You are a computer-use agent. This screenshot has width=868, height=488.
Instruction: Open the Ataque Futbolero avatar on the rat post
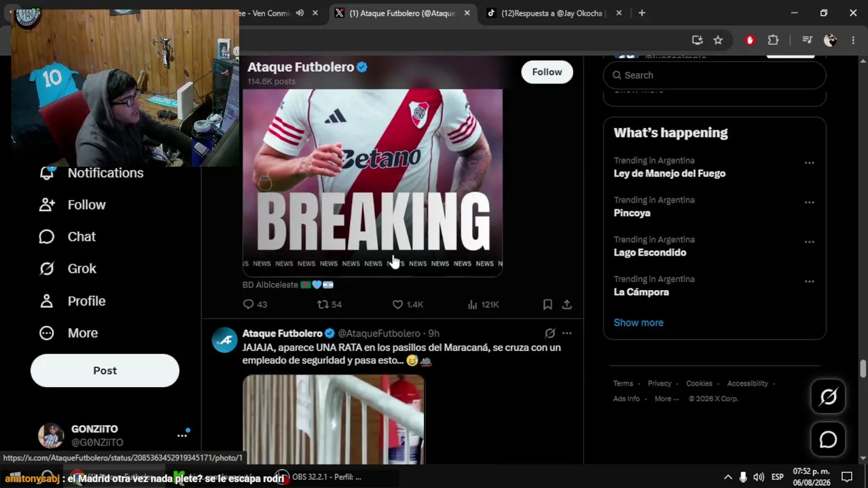point(224,340)
